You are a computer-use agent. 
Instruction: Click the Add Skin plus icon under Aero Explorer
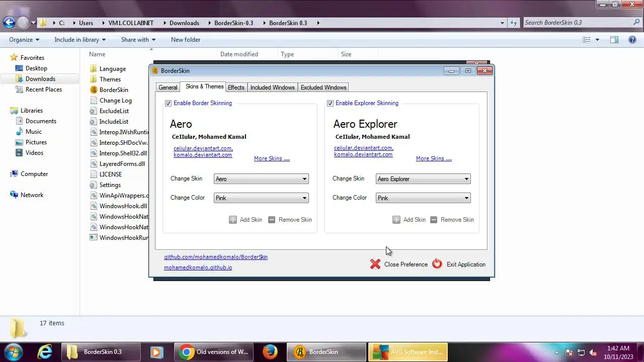point(396,220)
